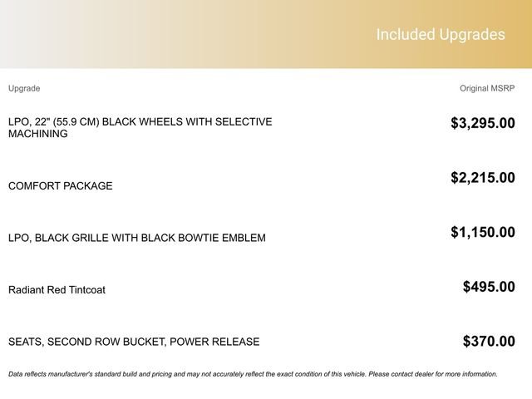The image size is (532, 399).
Task: Click the $3,295.00 wheels price
Action: 482,124
